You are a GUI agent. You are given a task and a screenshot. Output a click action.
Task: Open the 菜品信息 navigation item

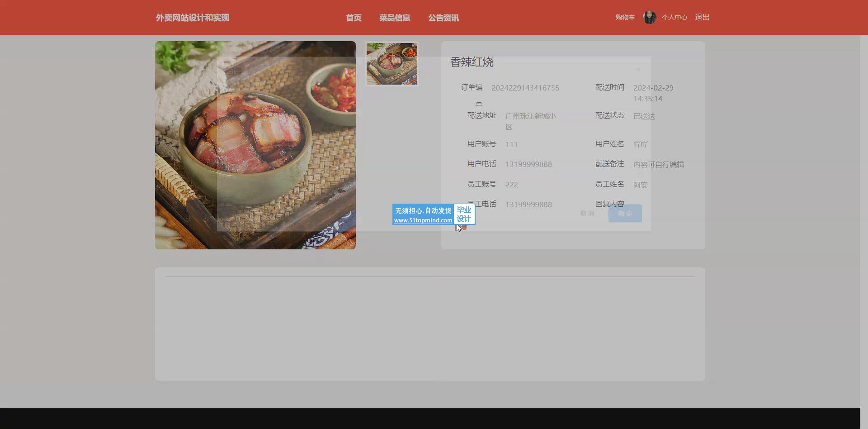pos(395,18)
